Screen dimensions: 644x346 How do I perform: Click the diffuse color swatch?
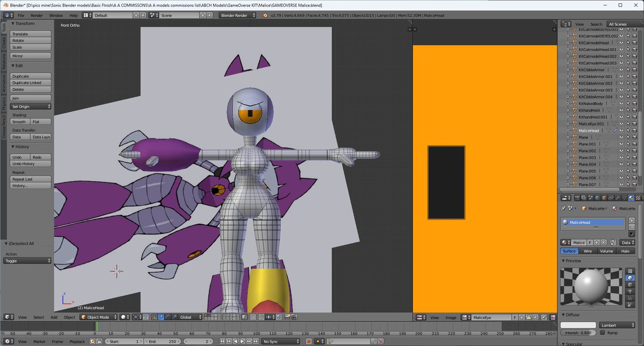578,325
